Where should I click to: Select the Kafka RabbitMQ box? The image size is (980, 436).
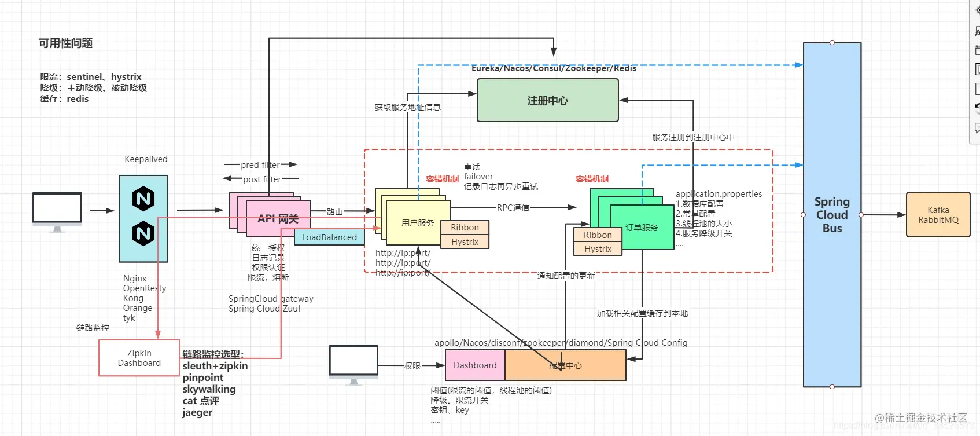[938, 215]
